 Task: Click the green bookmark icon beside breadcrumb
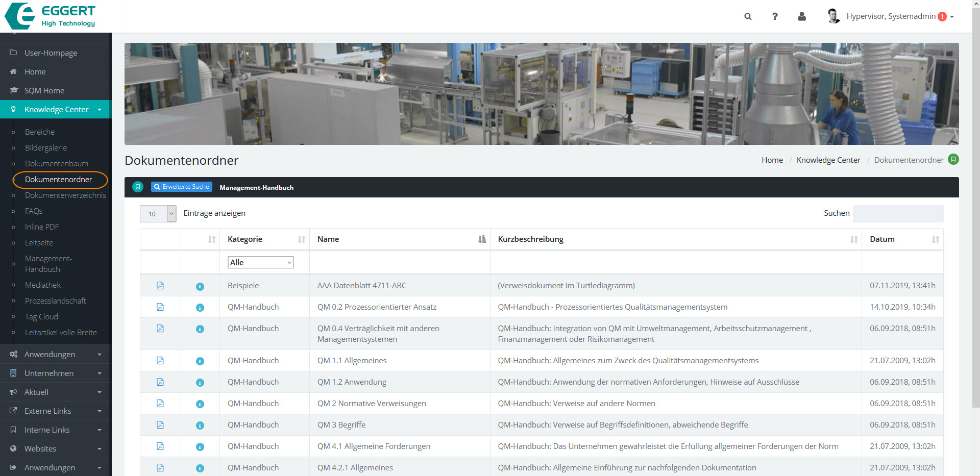pyautogui.click(x=953, y=160)
